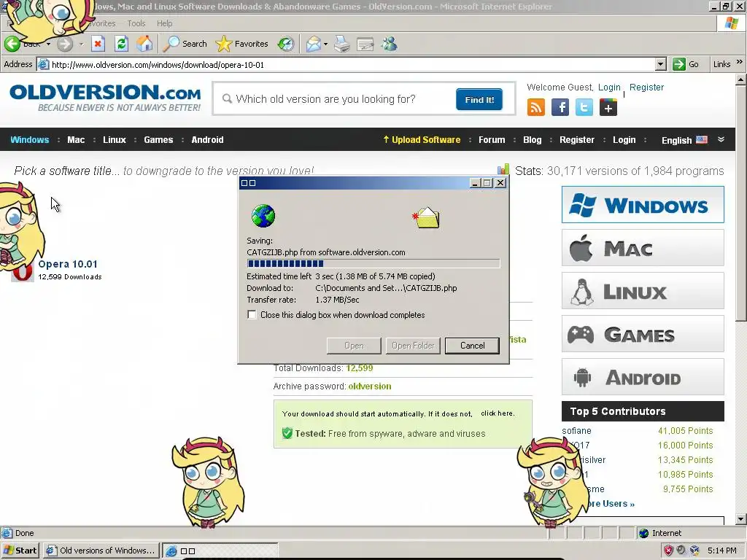Viewport: 747px width, 560px height.
Task: Click the IE Stop toolbar icon
Action: pyautogui.click(x=98, y=44)
